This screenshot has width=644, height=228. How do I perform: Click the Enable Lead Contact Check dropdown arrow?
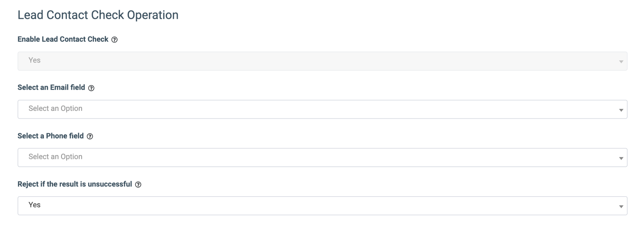click(x=621, y=62)
